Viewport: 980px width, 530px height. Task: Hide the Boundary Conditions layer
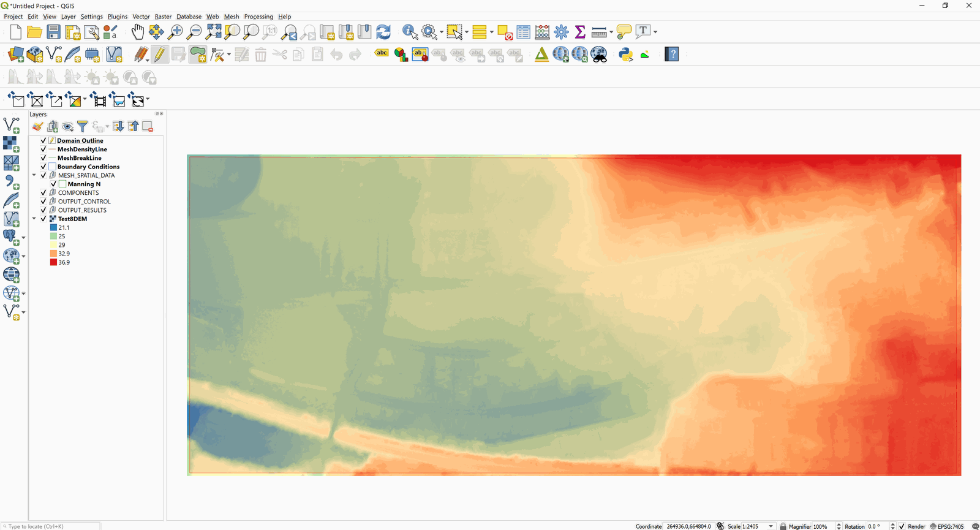click(x=43, y=167)
